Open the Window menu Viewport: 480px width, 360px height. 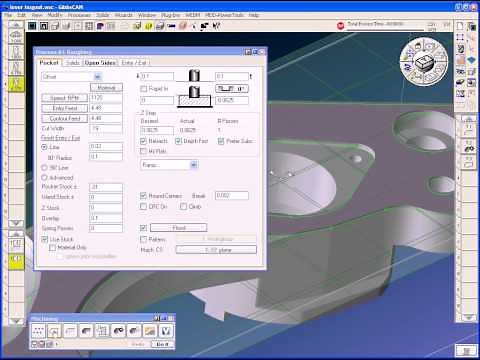tap(147, 15)
